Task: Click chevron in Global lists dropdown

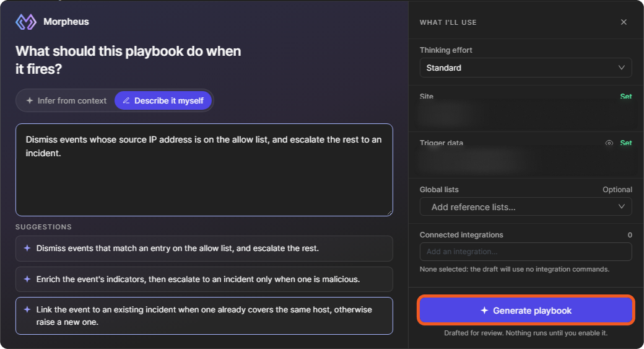Action: [x=622, y=206]
